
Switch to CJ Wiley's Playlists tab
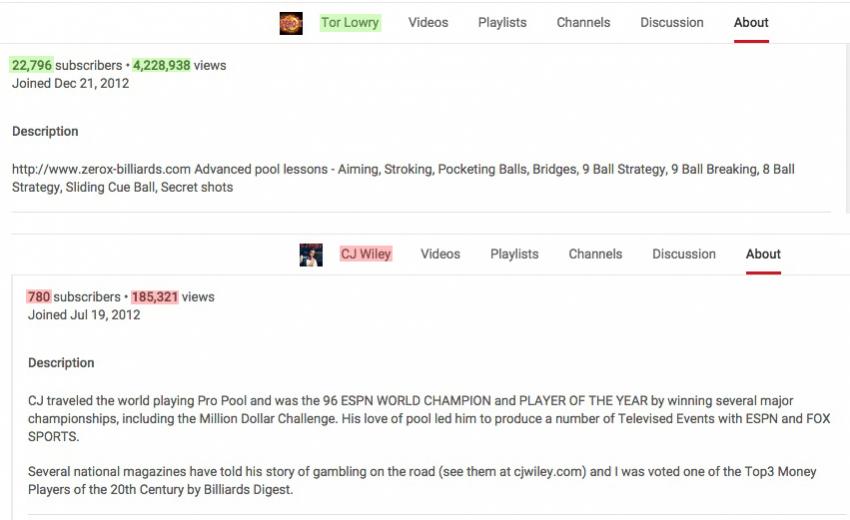(514, 254)
